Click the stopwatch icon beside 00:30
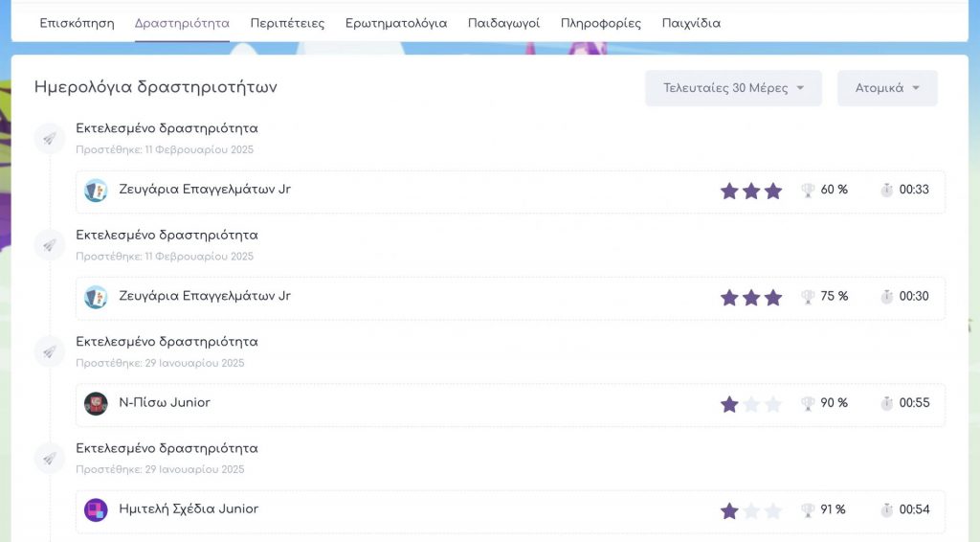Screen dimensions: 980x542 pos(887,297)
